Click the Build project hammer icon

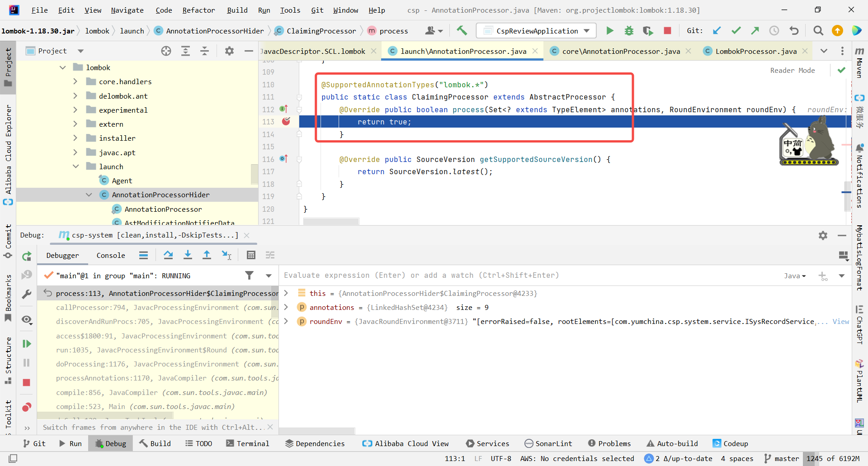coord(462,30)
